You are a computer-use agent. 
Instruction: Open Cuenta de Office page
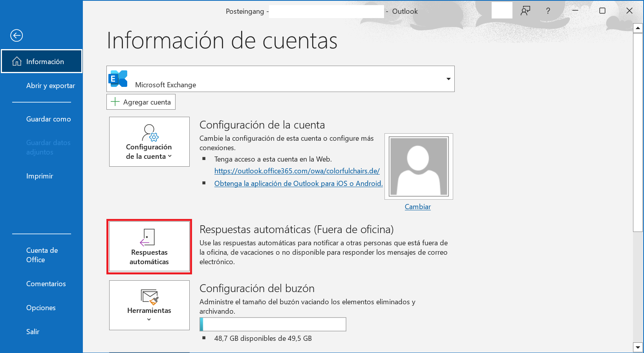tap(42, 255)
